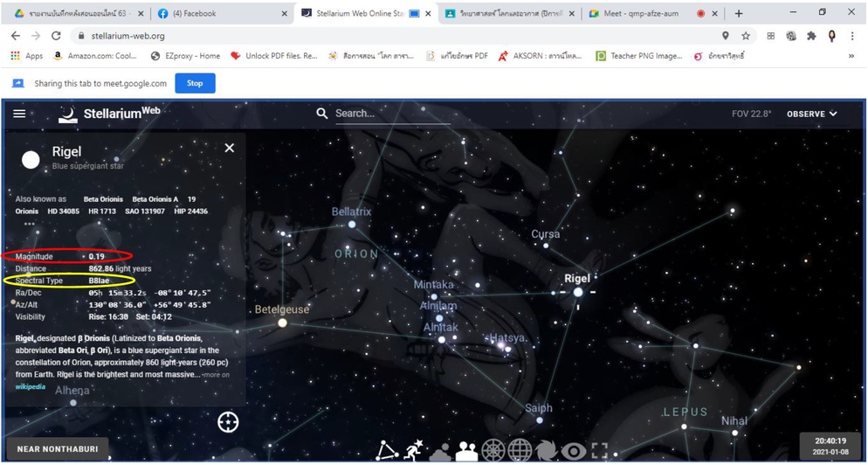The height and width of the screenshot is (465, 868).
Task: Open the grid extension icon in toolbar
Action: (770, 36)
